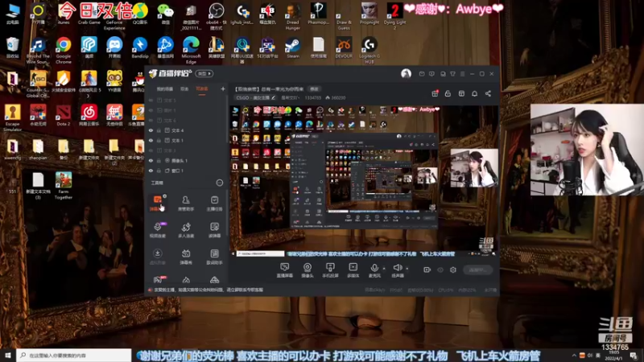This screenshot has height=362, width=644.
Task: Click the lock icon in top toolbar
Action: [448, 93]
